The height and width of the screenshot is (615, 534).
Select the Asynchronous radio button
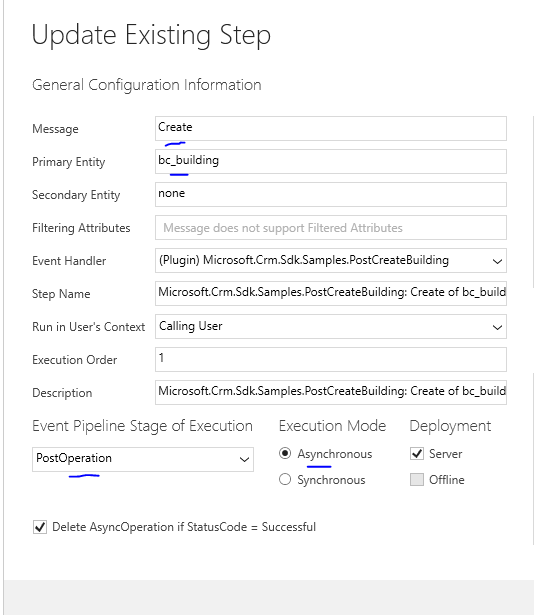tap(285, 453)
